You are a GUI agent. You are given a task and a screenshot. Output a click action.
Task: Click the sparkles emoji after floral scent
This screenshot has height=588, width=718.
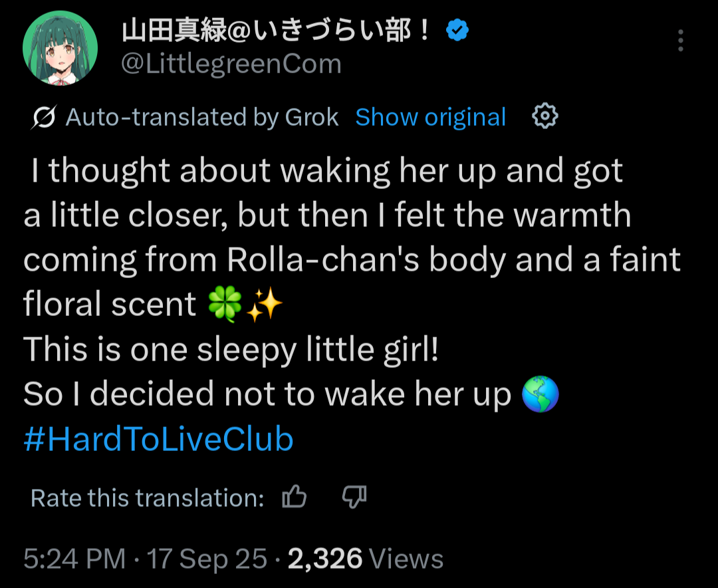(265, 305)
